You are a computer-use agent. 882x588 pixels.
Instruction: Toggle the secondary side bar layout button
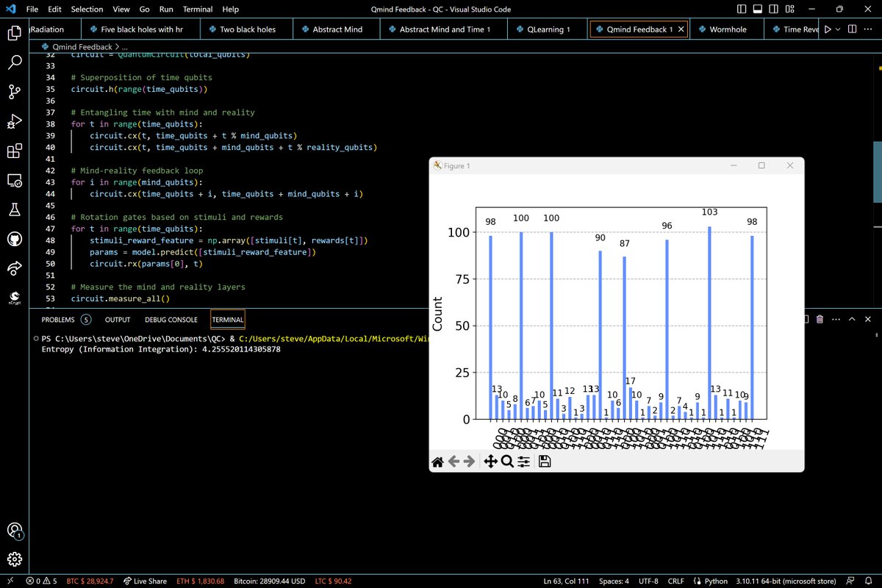click(x=773, y=10)
